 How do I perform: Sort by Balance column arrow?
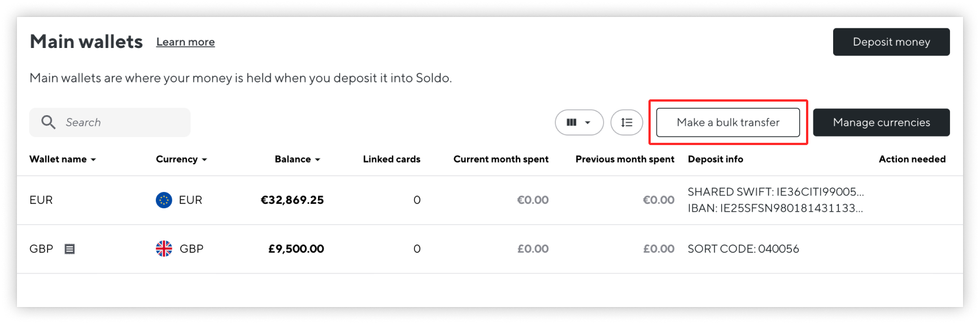click(317, 160)
